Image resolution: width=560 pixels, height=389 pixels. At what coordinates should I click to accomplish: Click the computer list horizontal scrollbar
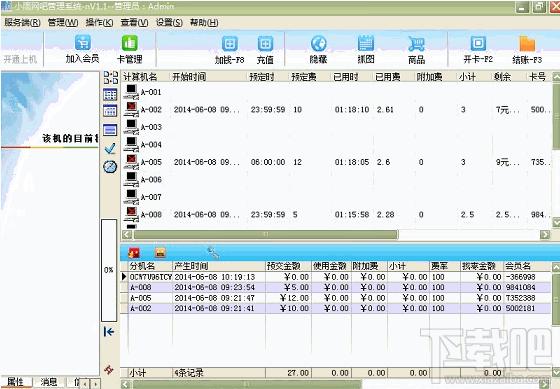click(x=336, y=235)
